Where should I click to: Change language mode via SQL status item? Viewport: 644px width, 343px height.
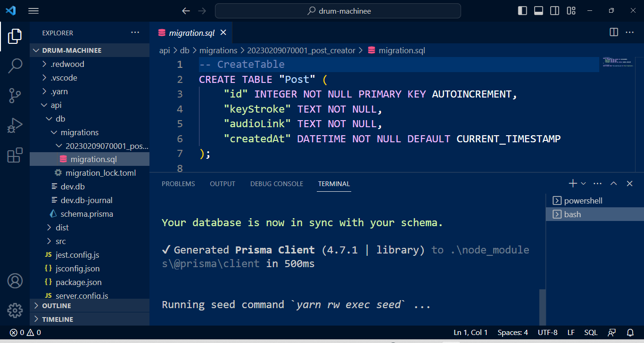pyautogui.click(x=591, y=332)
